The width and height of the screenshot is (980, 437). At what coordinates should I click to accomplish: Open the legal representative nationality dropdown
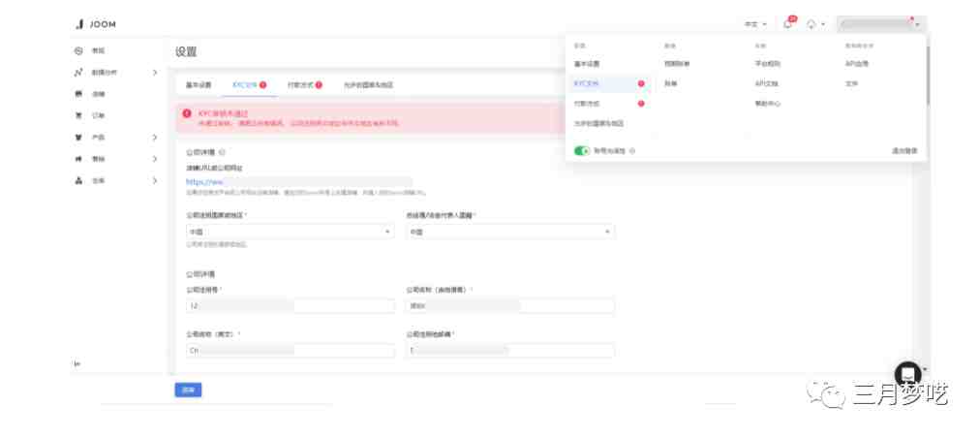tap(510, 232)
